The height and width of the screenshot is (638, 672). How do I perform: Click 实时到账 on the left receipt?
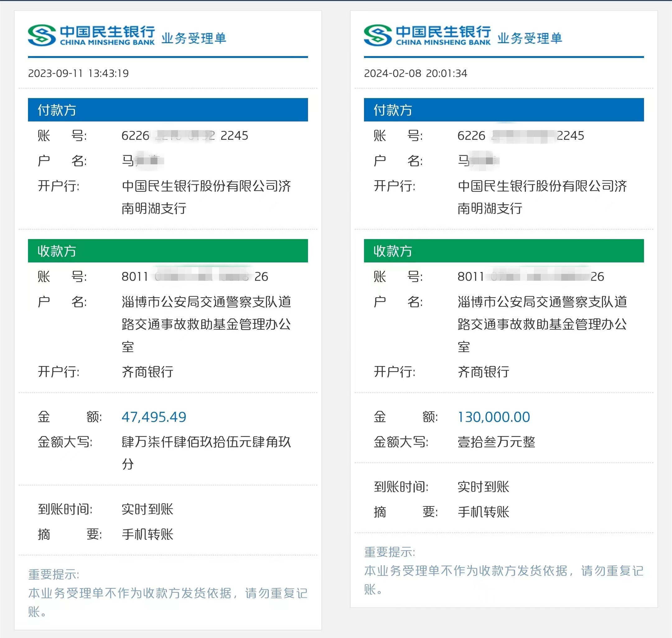[147, 509]
